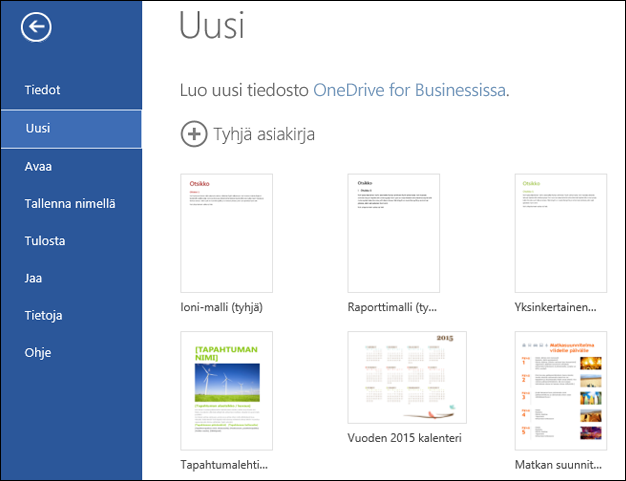The width and height of the screenshot is (626, 481).
Task: Click the plus icon for blank document
Action: pyautogui.click(x=194, y=134)
